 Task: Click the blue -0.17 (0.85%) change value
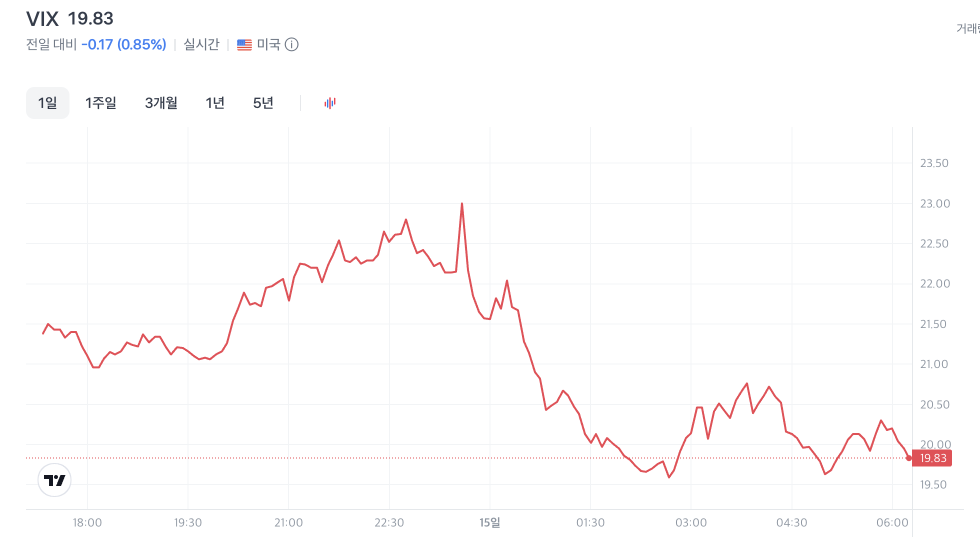[123, 45]
